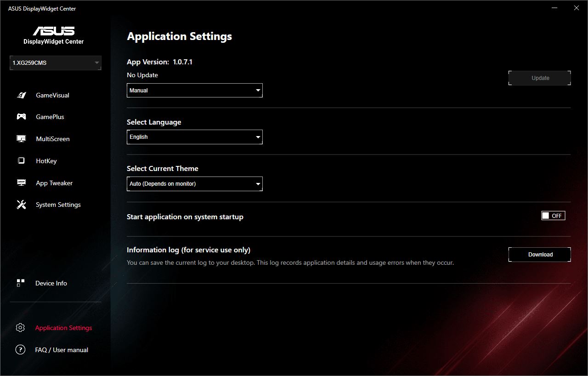Click the Device Info grid icon
588x376 pixels.
coord(20,283)
